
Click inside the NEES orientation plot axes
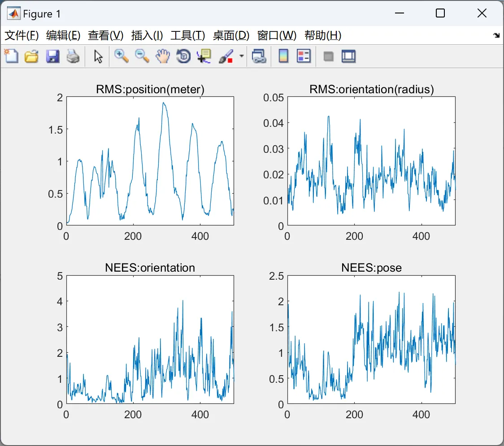(x=150, y=339)
